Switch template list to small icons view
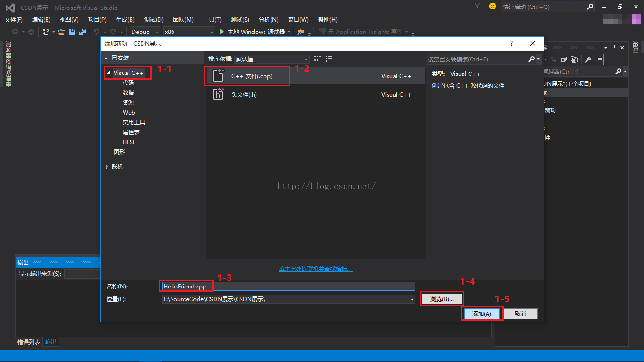This screenshot has height=362, width=644. (x=317, y=59)
